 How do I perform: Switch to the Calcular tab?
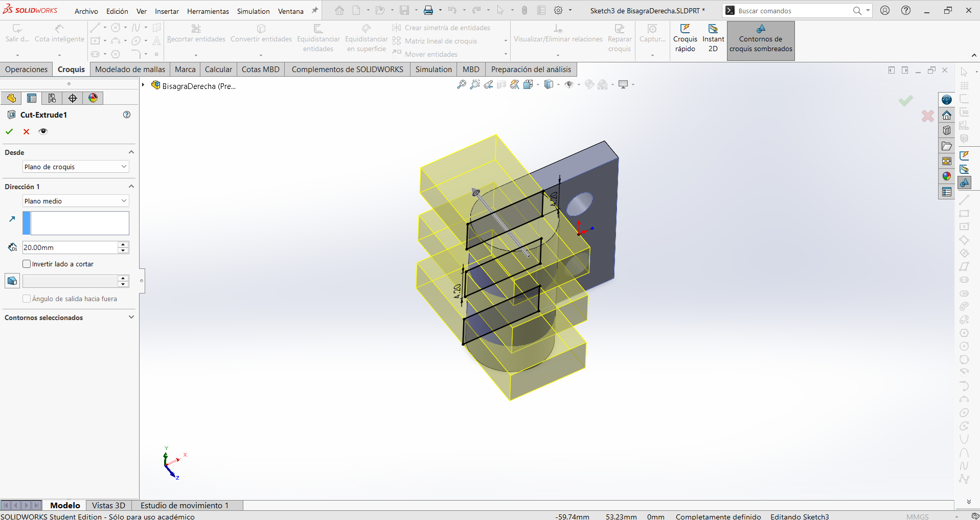point(218,70)
